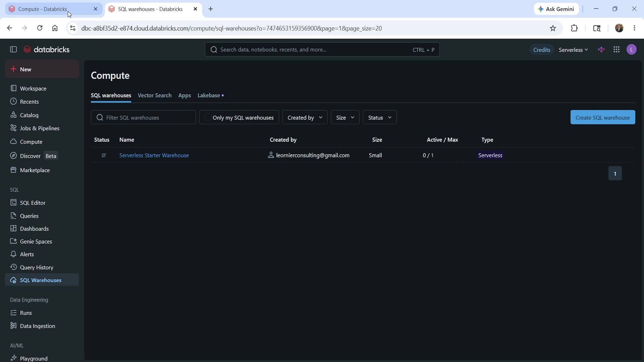The image size is (644, 362).
Task: Open the browser extensions icon
Action: [x=575, y=28]
